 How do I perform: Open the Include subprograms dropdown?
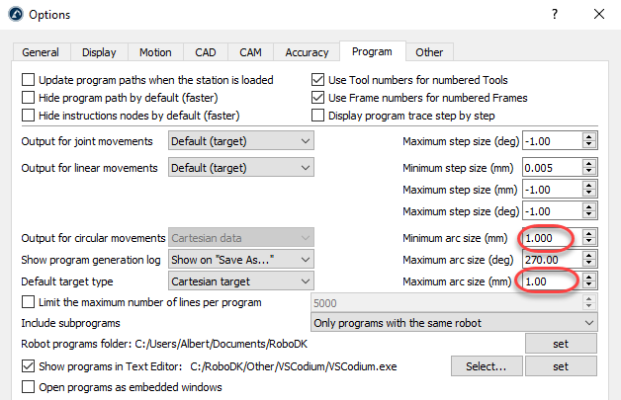pos(452,323)
